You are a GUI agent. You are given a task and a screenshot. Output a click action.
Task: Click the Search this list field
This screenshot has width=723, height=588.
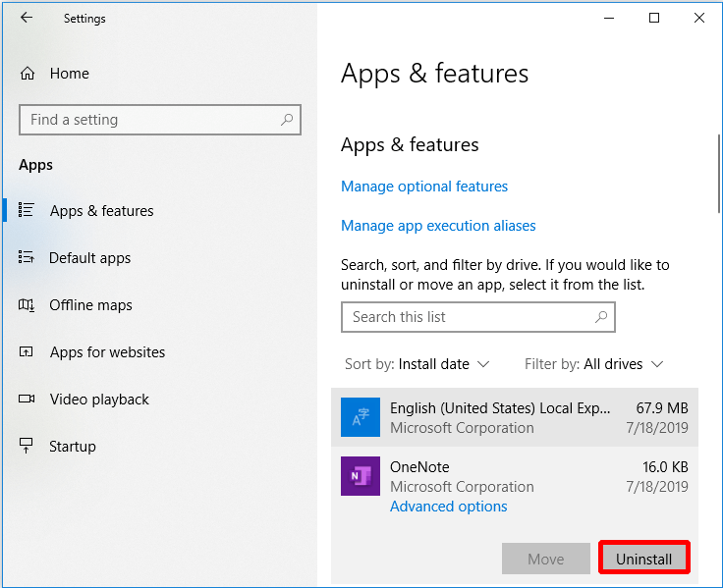[x=467, y=317]
